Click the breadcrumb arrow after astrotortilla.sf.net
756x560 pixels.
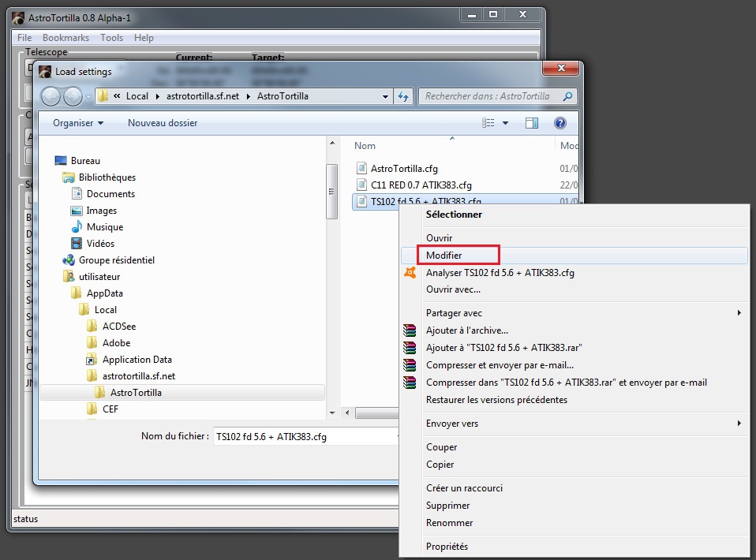(249, 96)
